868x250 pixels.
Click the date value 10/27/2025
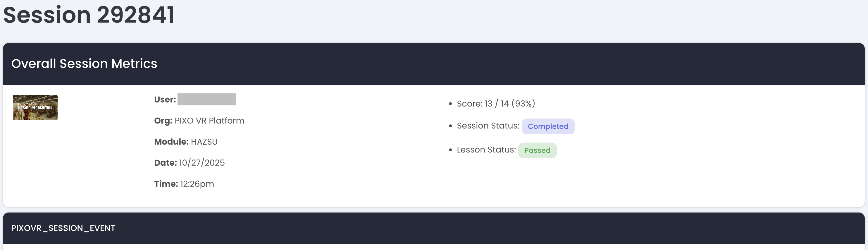point(202,163)
